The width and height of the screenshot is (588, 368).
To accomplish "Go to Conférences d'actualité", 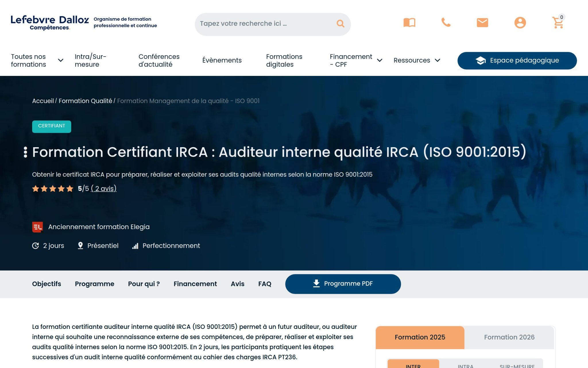I will pos(159,60).
